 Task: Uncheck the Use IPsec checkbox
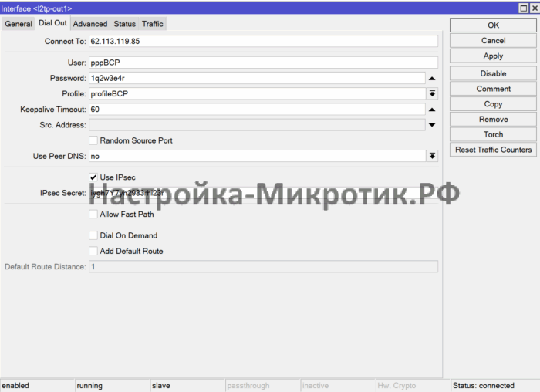93,177
